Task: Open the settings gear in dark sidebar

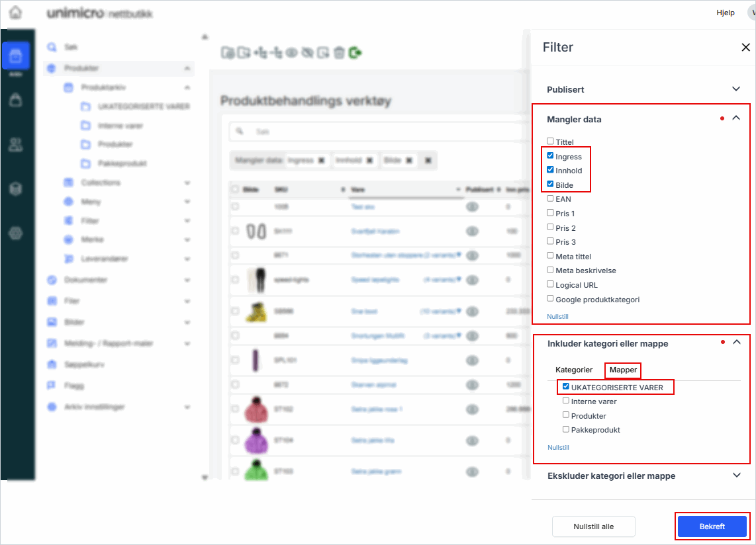Action: [16, 233]
